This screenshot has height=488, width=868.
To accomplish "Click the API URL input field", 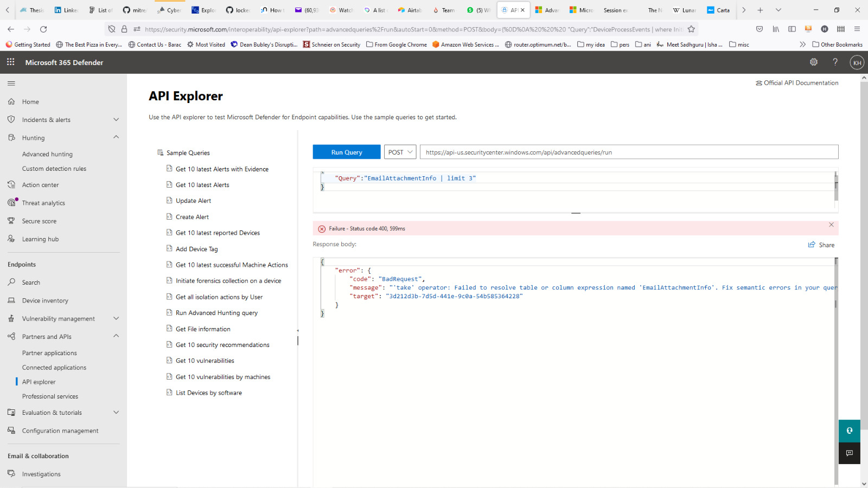I will (629, 152).
